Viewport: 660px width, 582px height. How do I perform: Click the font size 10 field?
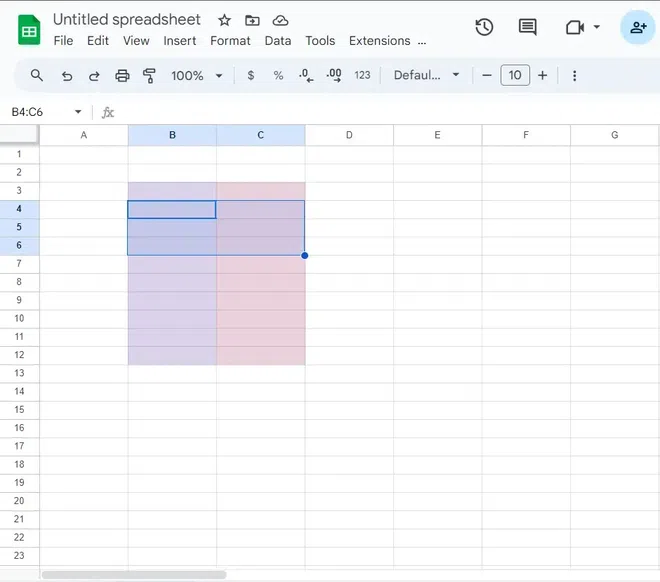click(515, 75)
